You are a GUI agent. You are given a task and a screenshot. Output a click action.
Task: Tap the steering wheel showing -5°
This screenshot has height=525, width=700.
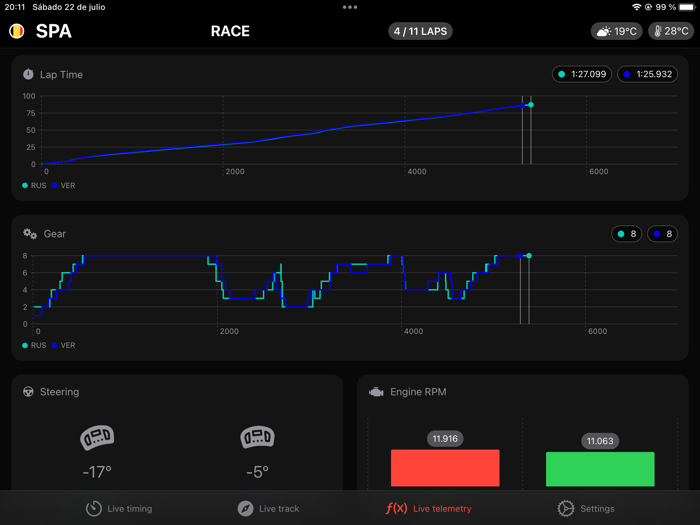[257, 437]
